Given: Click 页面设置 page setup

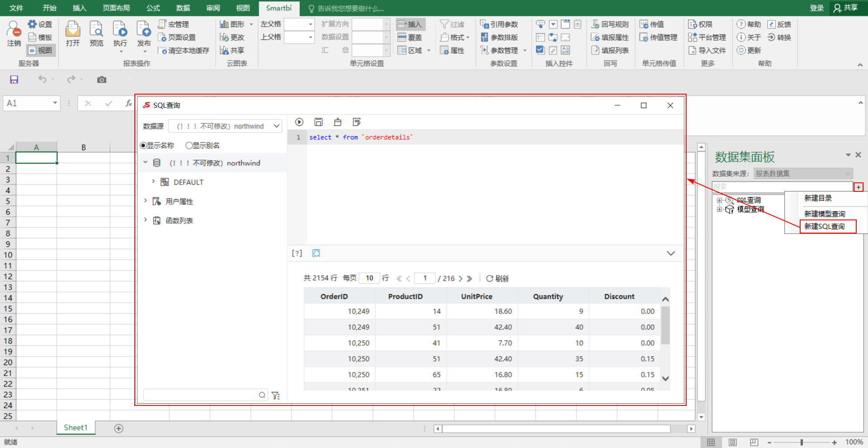Looking at the screenshot, I should click(x=177, y=37).
